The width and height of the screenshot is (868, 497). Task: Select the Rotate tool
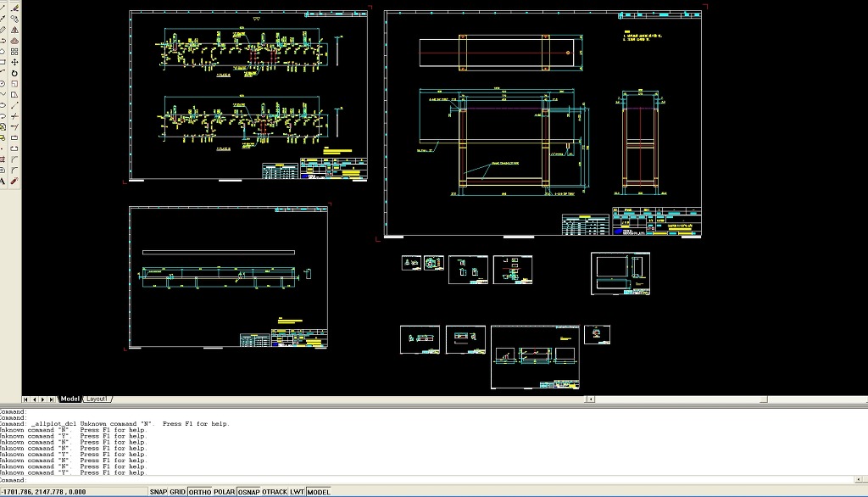15,73
